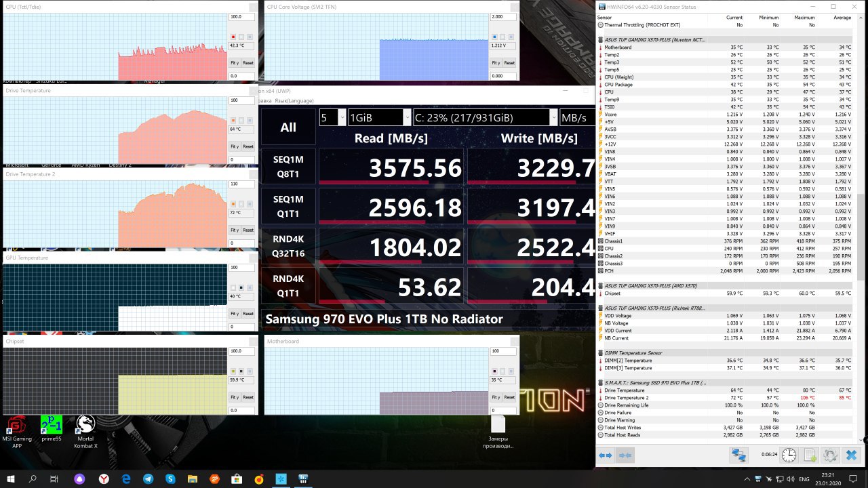Click Reset in CPU Core Voltage graph

509,62
